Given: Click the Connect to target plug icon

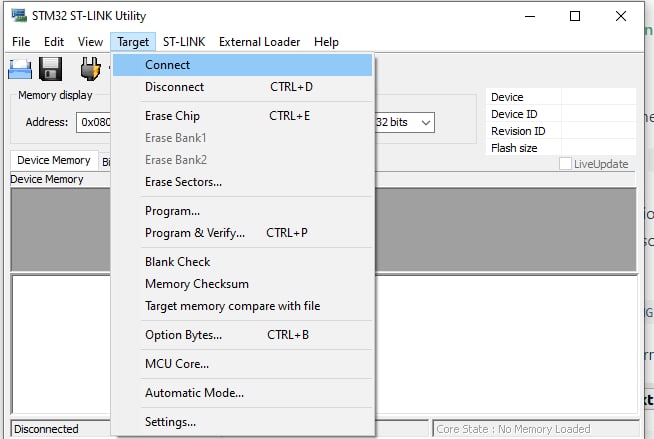Looking at the screenshot, I should [91, 69].
